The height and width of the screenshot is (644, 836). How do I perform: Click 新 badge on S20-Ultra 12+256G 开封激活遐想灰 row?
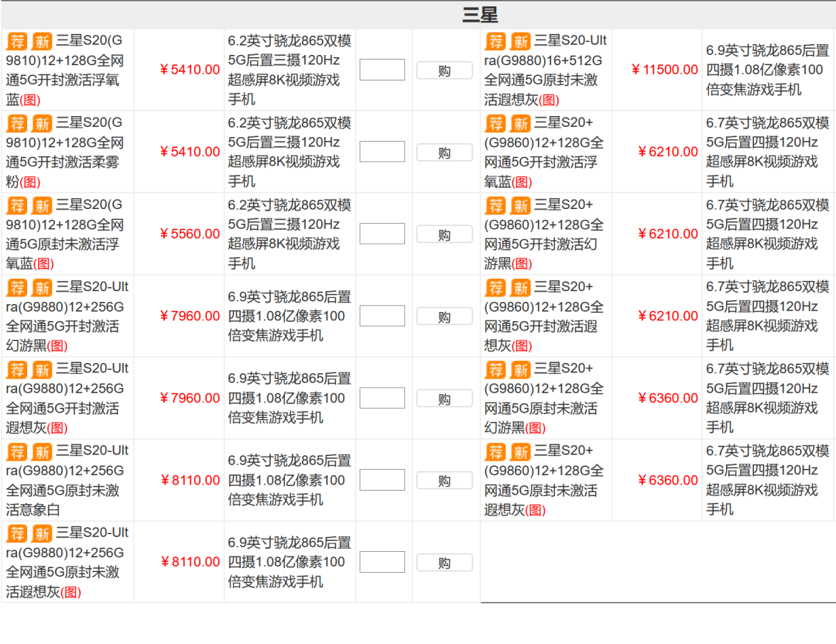(x=42, y=369)
